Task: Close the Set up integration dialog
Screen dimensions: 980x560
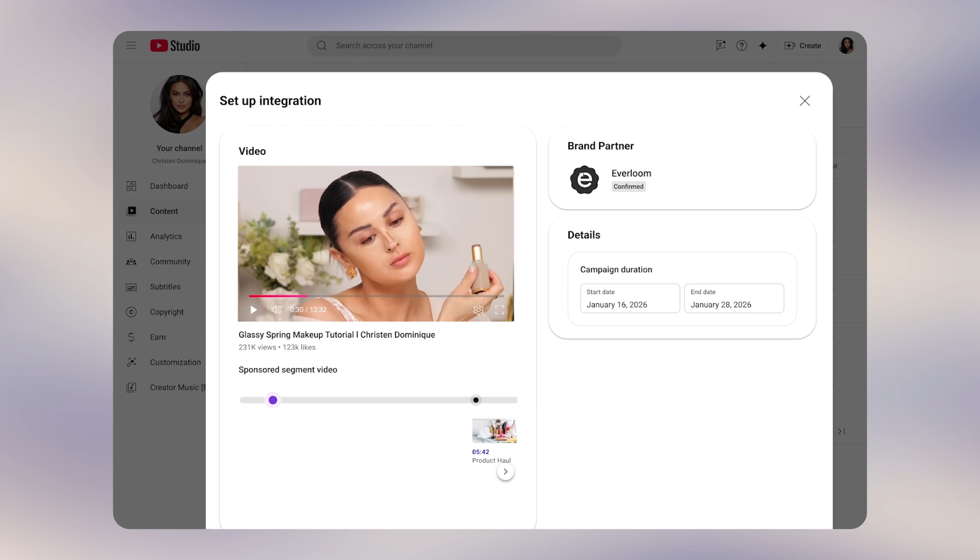Action: click(x=804, y=101)
